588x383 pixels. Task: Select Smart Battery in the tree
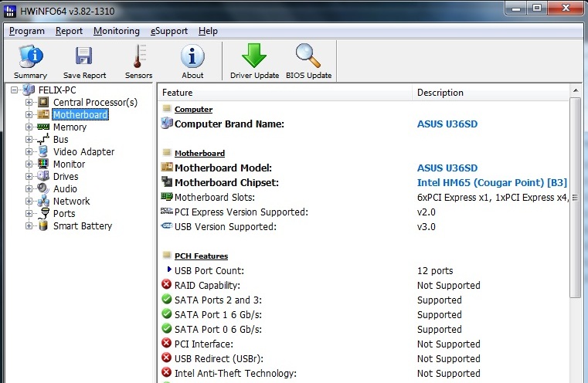pos(83,226)
